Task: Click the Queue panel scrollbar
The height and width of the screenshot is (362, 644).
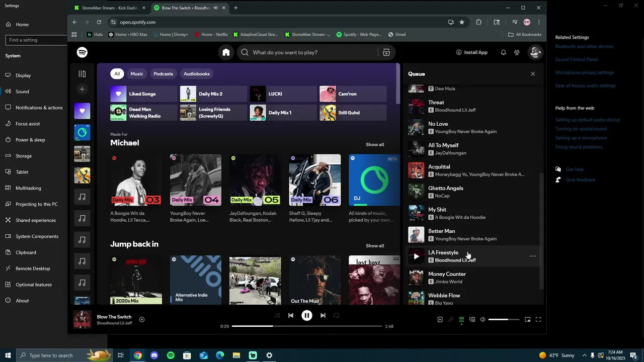Action: [x=541, y=231]
